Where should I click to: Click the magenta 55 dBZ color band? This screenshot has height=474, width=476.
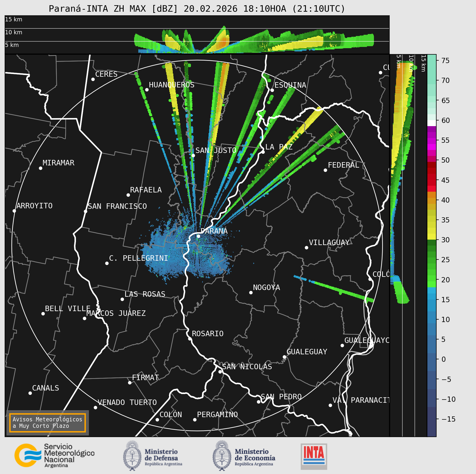(x=432, y=141)
